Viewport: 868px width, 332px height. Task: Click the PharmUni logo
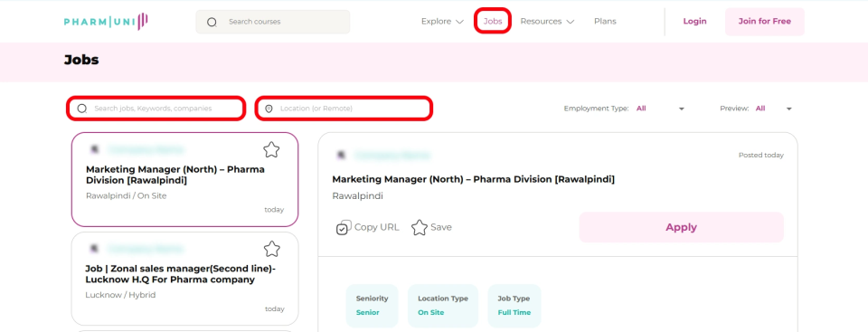tap(106, 22)
